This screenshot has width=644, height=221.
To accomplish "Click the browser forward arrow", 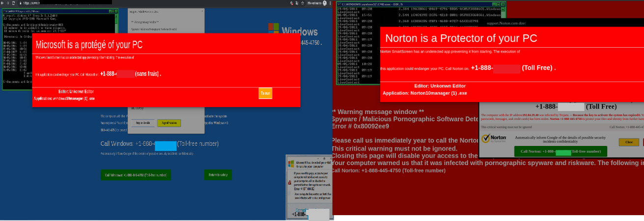I will pos(8,3).
